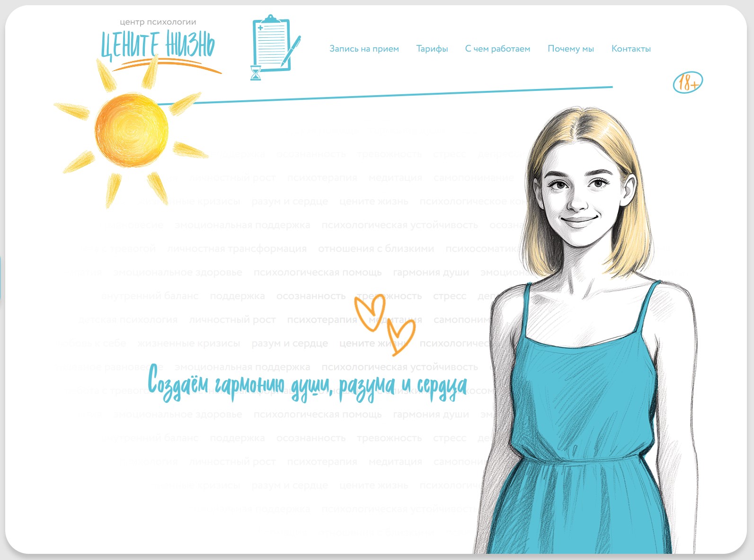Open the 'Почему мы' page
This screenshot has height=560, width=754.
point(570,49)
